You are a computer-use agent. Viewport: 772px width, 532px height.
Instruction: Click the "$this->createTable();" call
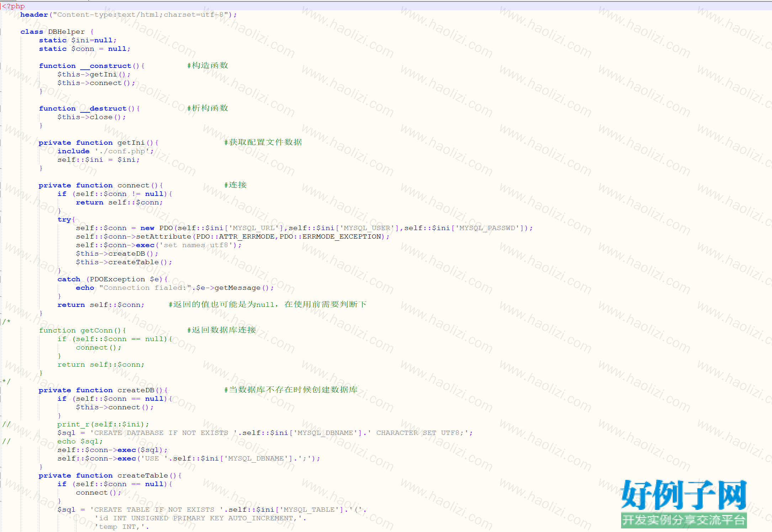(x=124, y=262)
